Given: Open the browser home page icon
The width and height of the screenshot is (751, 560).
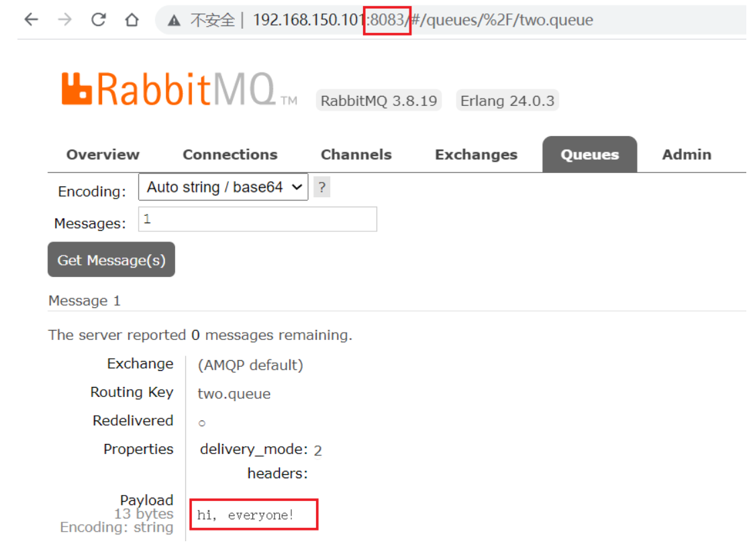Looking at the screenshot, I should click(x=132, y=19).
